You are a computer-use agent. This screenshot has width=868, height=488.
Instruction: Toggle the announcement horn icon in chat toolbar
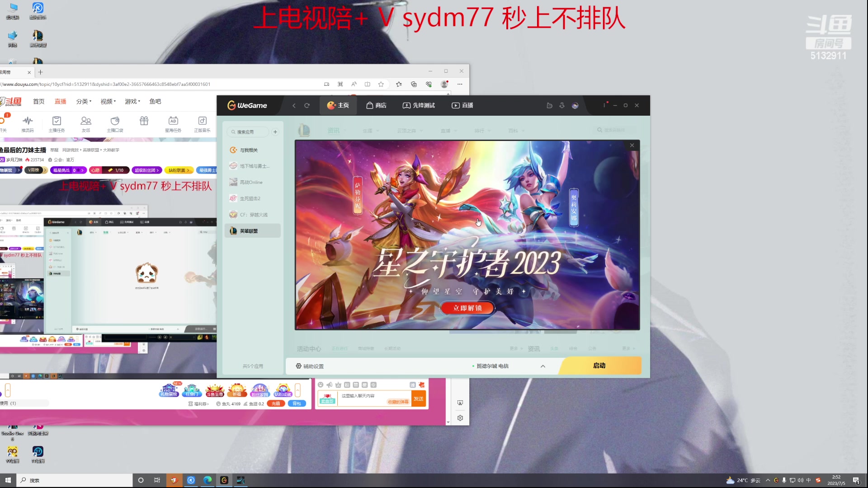pos(329,385)
